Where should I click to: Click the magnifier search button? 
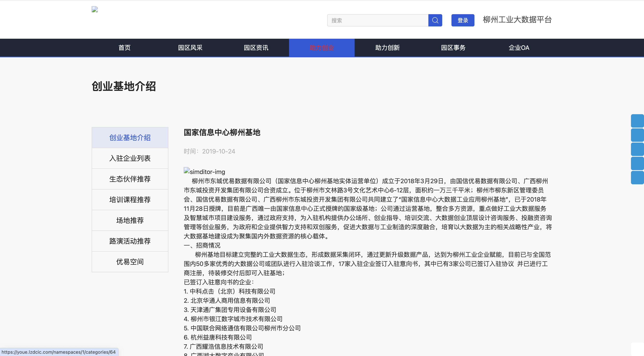tap(435, 20)
